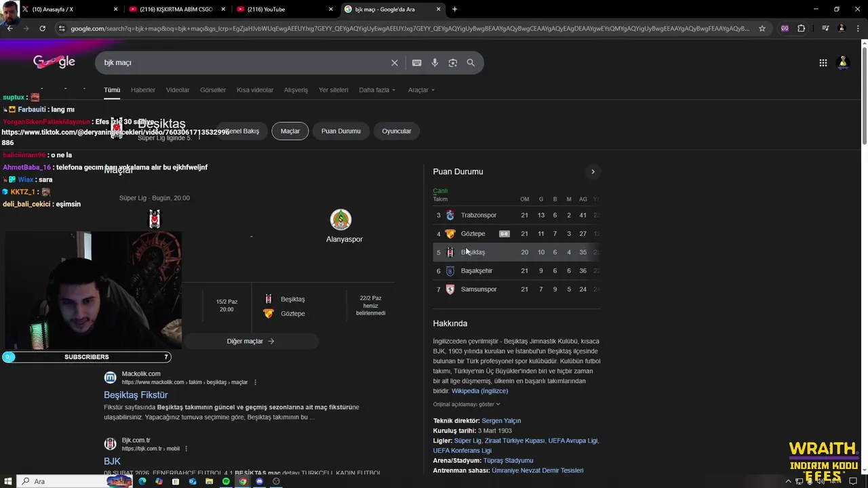Select the Haberler search filter
Screen dimensions: 868x488
pos(143,89)
